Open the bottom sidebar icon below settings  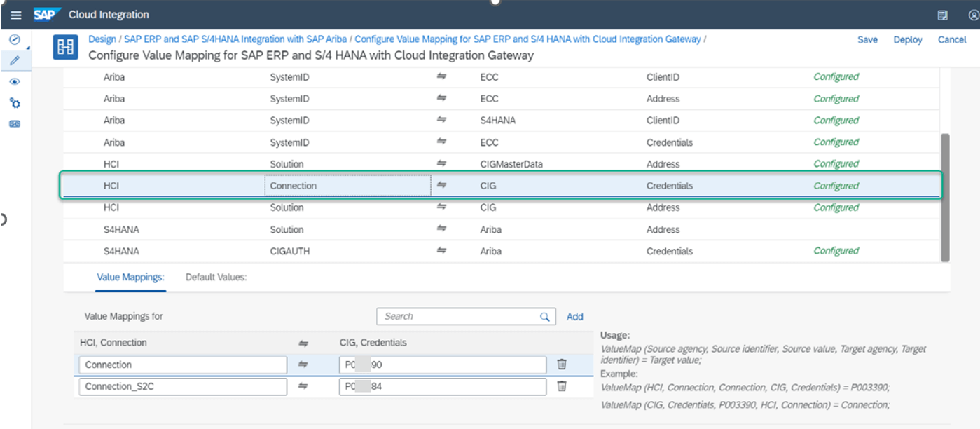coord(14,124)
